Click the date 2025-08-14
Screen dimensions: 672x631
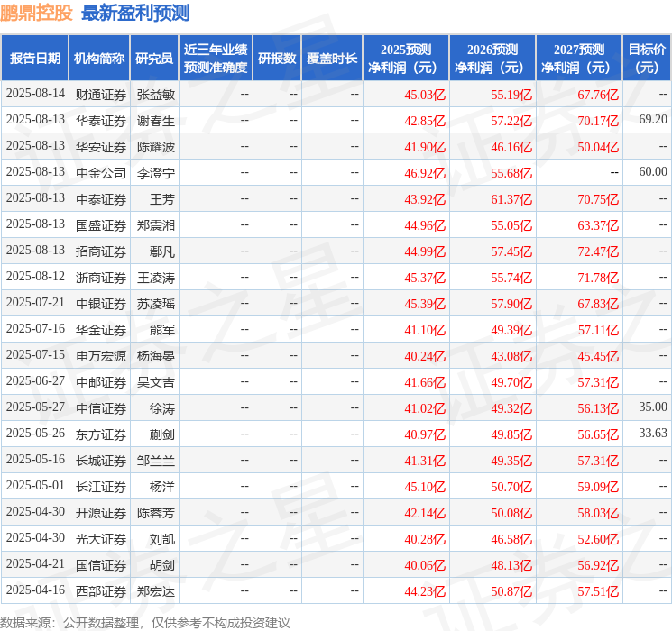pyautogui.click(x=35, y=94)
